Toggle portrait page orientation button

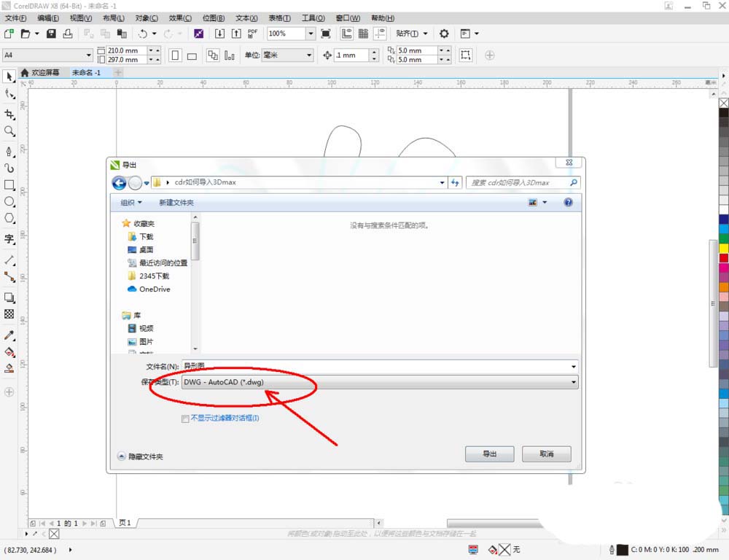tap(175, 55)
